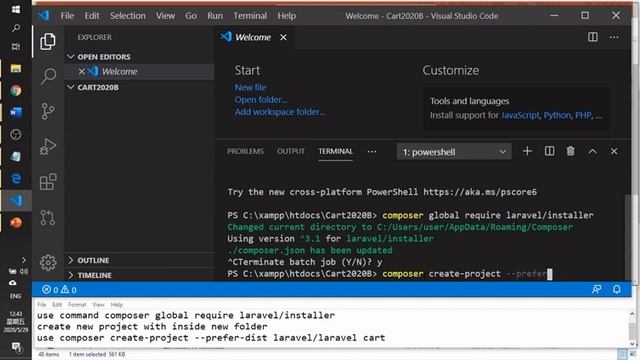Open the Edit menu
Viewport: 640px width, 360px height.
pos(92,16)
